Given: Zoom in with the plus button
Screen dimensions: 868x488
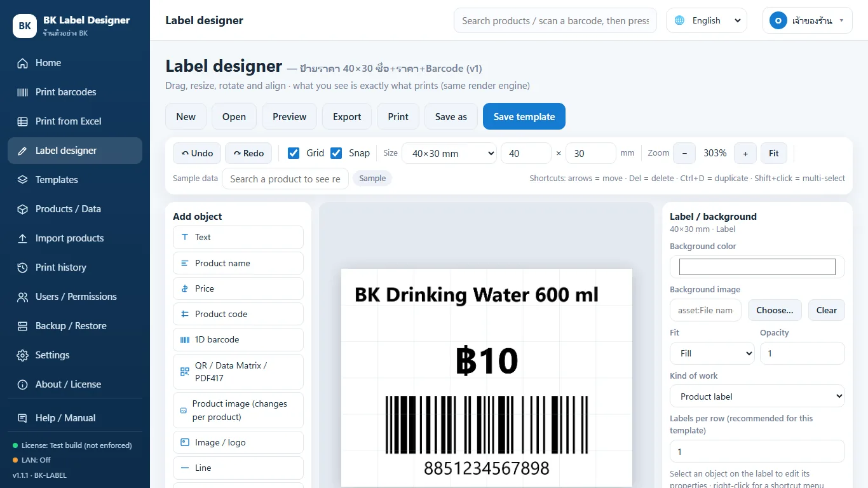Looking at the screenshot, I should 745,153.
